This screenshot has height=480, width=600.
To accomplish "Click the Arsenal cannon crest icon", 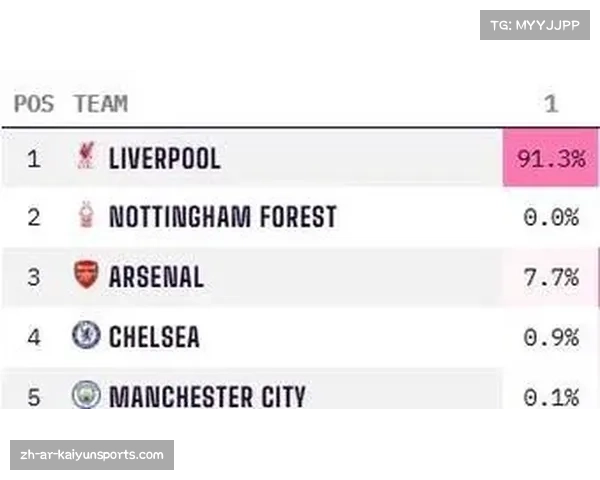I will (x=86, y=274).
